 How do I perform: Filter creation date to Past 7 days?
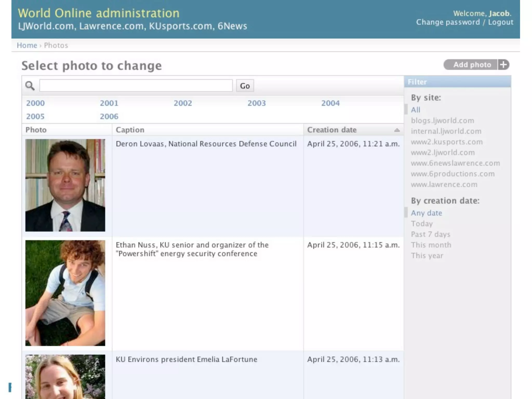pos(430,234)
